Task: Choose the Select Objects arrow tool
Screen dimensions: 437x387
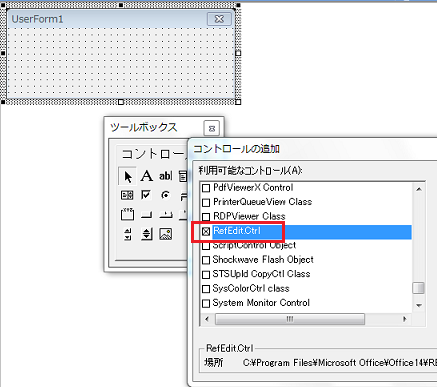Action: (127, 176)
